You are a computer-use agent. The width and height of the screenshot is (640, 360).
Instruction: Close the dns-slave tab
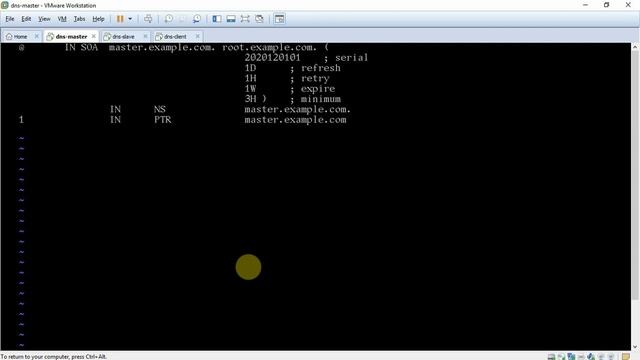(145, 36)
